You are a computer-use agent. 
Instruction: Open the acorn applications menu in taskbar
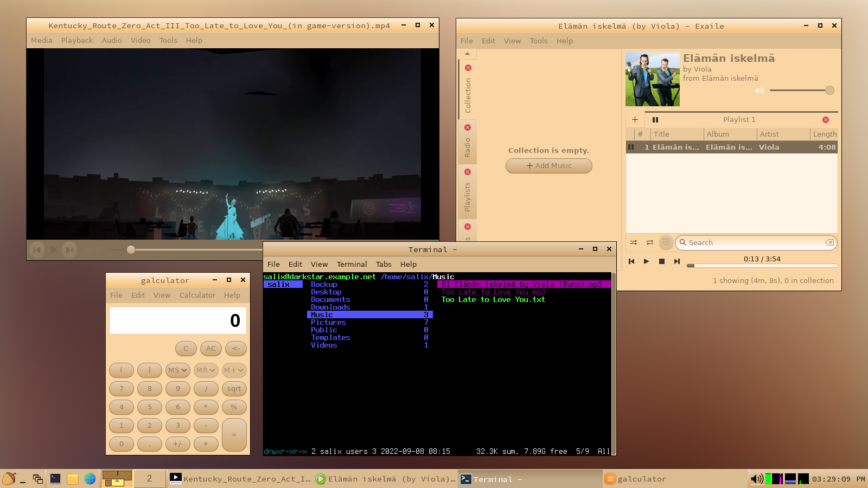(x=9, y=478)
